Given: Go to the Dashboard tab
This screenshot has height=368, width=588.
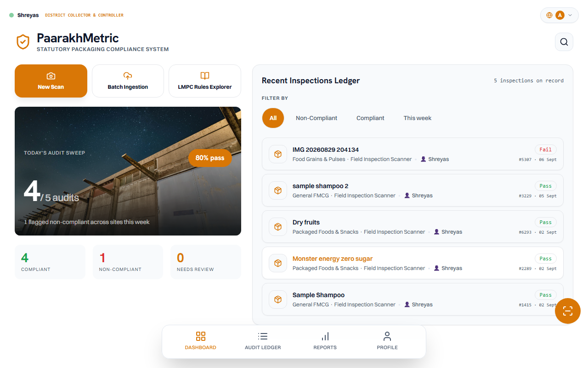Looking at the screenshot, I should coord(201,341).
